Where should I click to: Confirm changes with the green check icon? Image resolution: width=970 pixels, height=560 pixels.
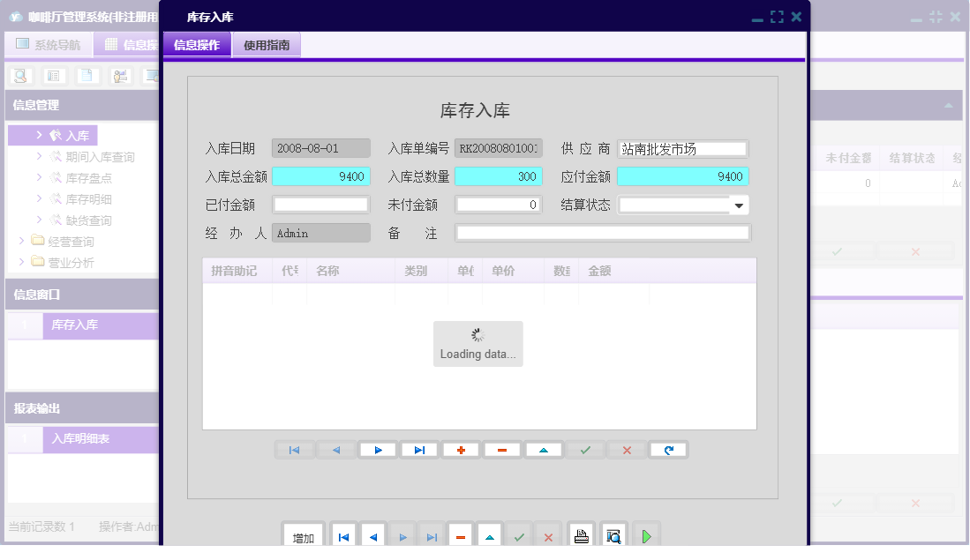[x=584, y=450]
